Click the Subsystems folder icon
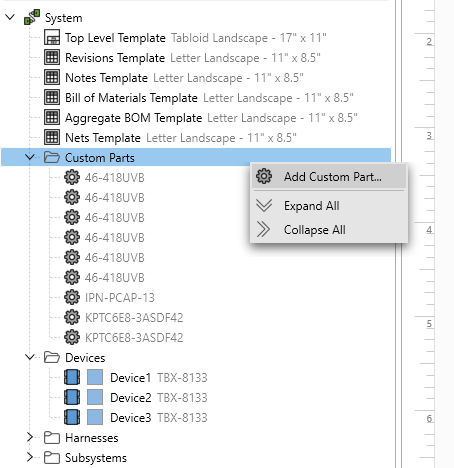 coord(52,458)
